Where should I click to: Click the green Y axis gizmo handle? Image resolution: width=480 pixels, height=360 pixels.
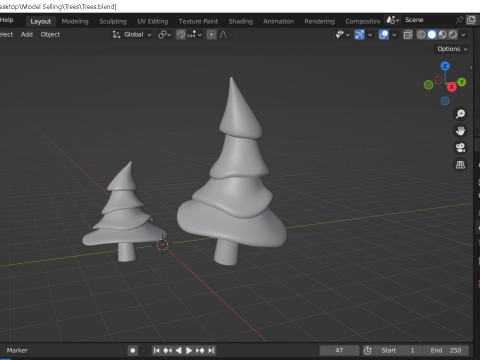click(x=462, y=82)
